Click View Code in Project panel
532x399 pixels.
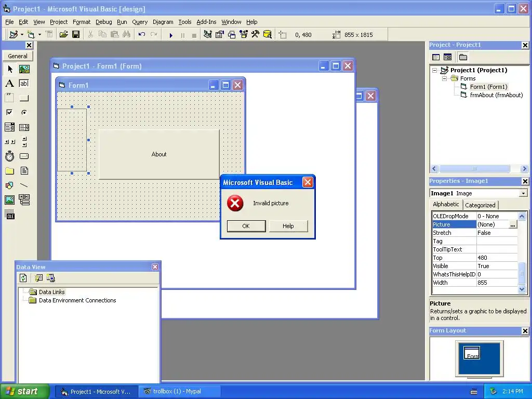pyautogui.click(x=436, y=57)
